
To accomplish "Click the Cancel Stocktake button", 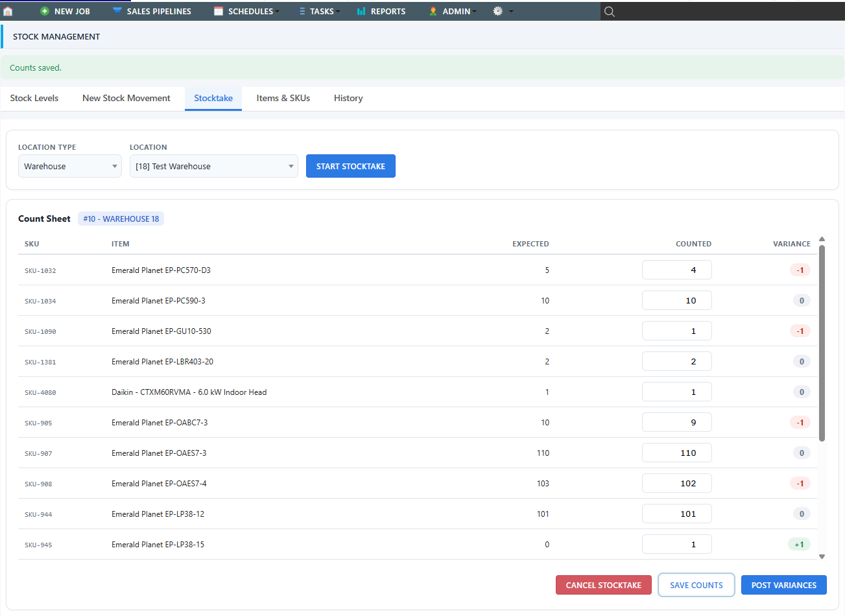I will pyautogui.click(x=604, y=585).
